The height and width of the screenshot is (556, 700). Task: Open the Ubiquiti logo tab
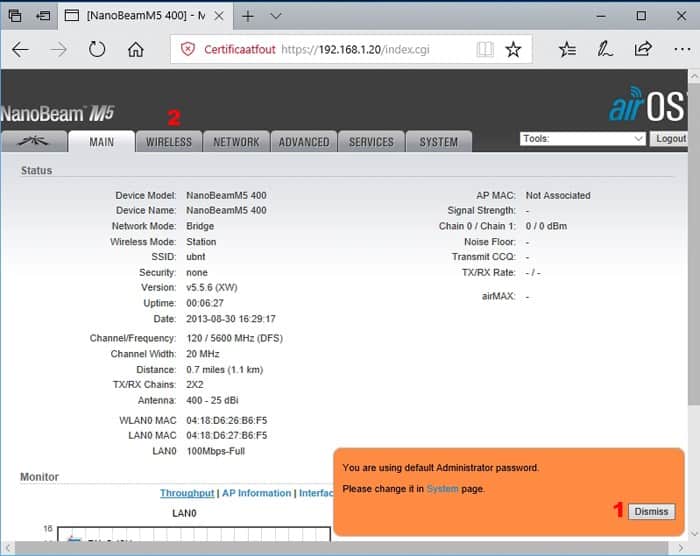pos(34,142)
